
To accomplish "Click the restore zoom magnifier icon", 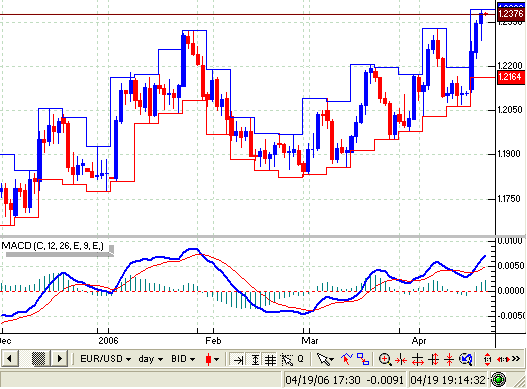I will coord(466,359).
